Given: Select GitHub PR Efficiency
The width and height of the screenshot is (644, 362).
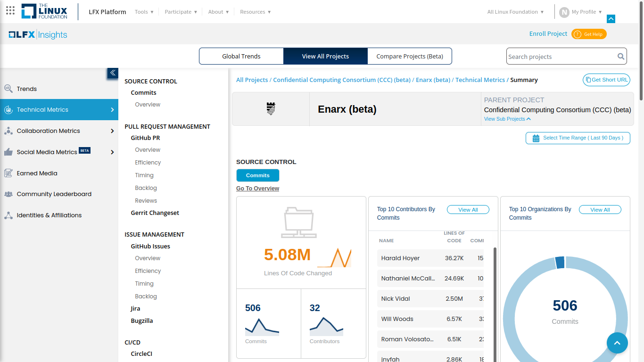Looking at the screenshot, I should (x=148, y=163).
